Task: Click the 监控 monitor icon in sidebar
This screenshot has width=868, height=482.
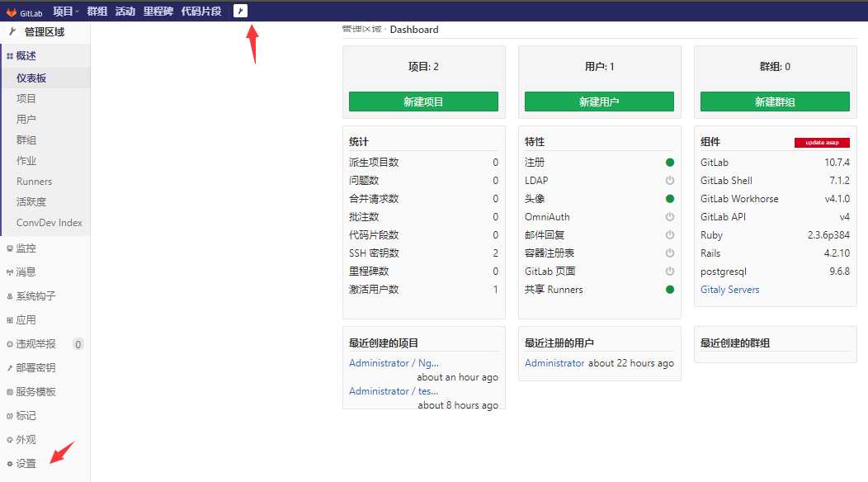Action: click(x=9, y=248)
